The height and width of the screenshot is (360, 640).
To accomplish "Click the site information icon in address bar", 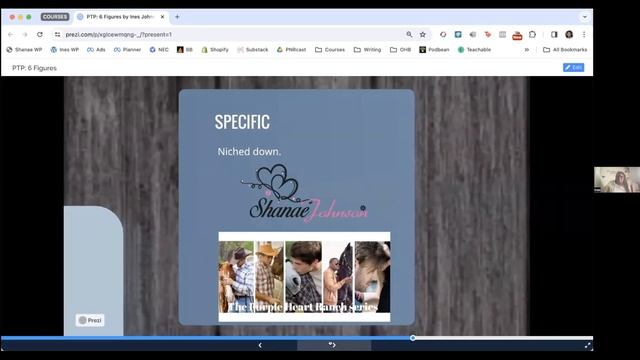I will tap(57, 35).
